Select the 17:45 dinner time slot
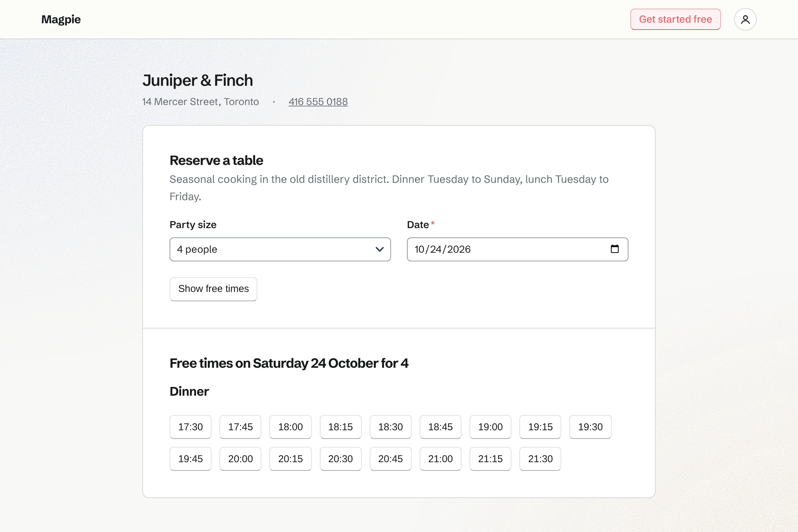The width and height of the screenshot is (798, 532). pyautogui.click(x=240, y=427)
